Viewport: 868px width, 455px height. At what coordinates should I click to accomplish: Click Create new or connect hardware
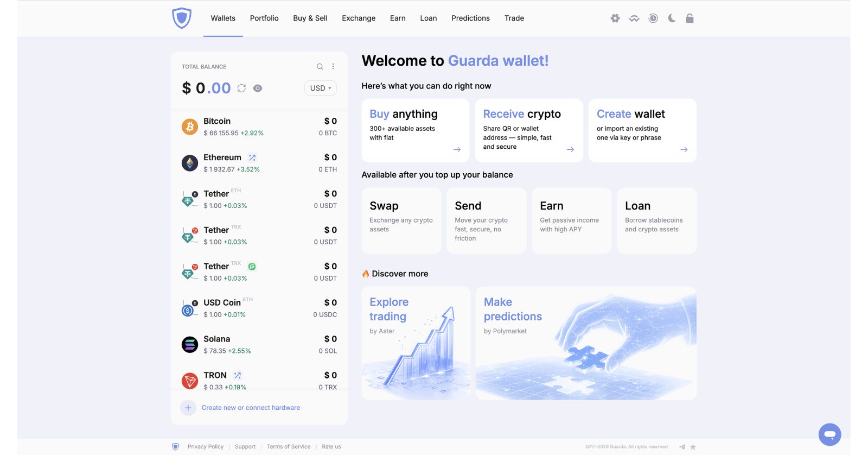[x=251, y=408]
